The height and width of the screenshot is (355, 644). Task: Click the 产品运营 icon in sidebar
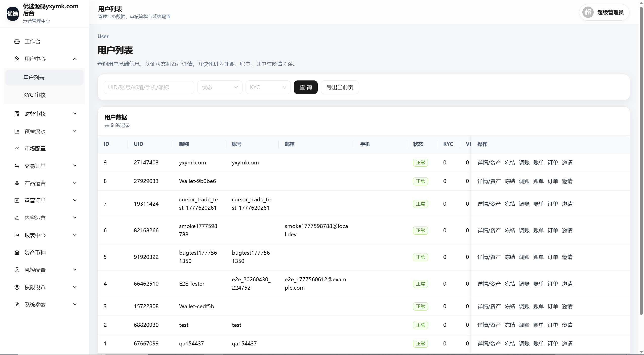click(17, 183)
